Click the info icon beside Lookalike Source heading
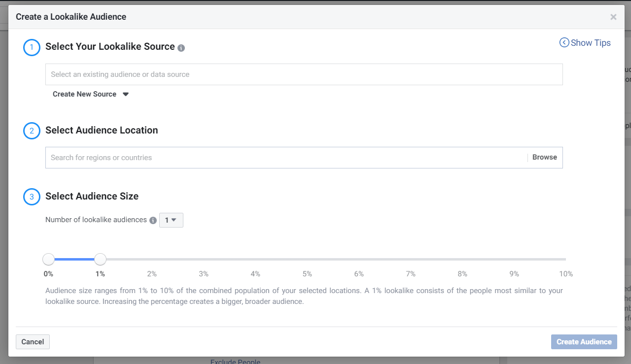The image size is (631, 364). click(x=181, y=48)
